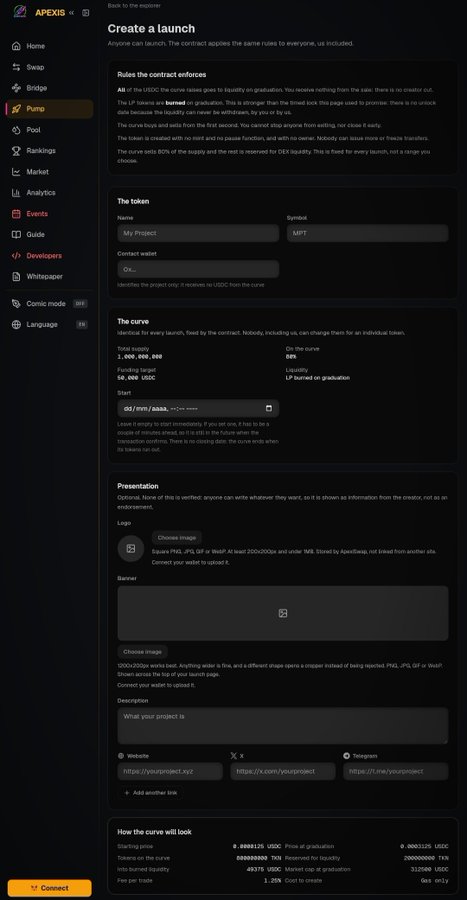
Task: Click the Language globe icon
Action: point(16,324)
